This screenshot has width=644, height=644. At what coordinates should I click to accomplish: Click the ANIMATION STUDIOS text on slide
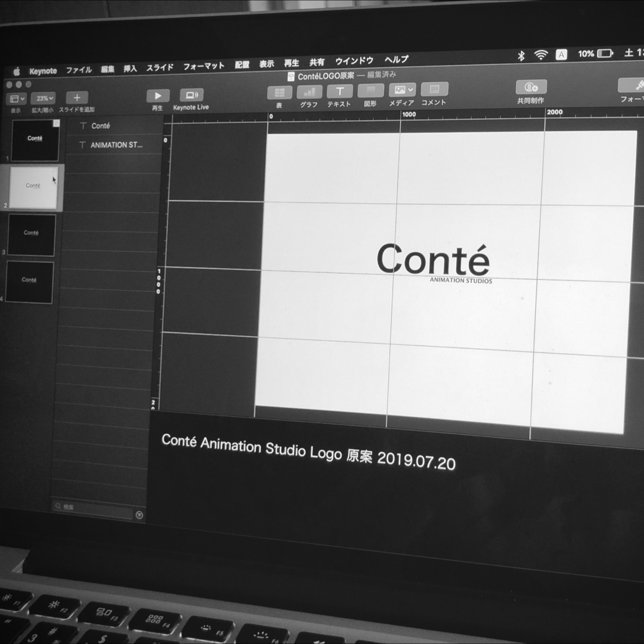click(461, 280)
